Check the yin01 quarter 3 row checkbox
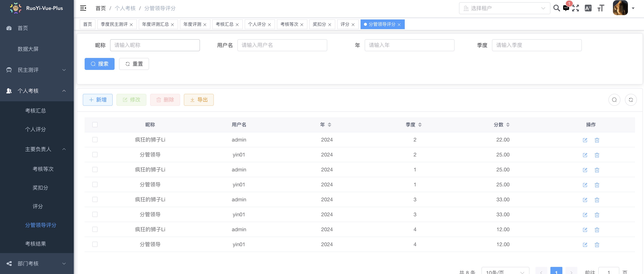The width and height of the screenshot is (644, 274). coord(95,214)
